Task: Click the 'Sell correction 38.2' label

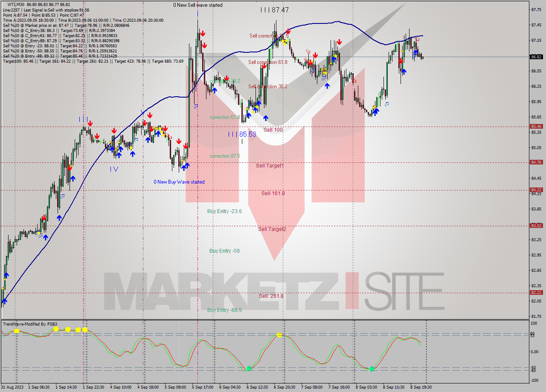Action: click(268, 86)
